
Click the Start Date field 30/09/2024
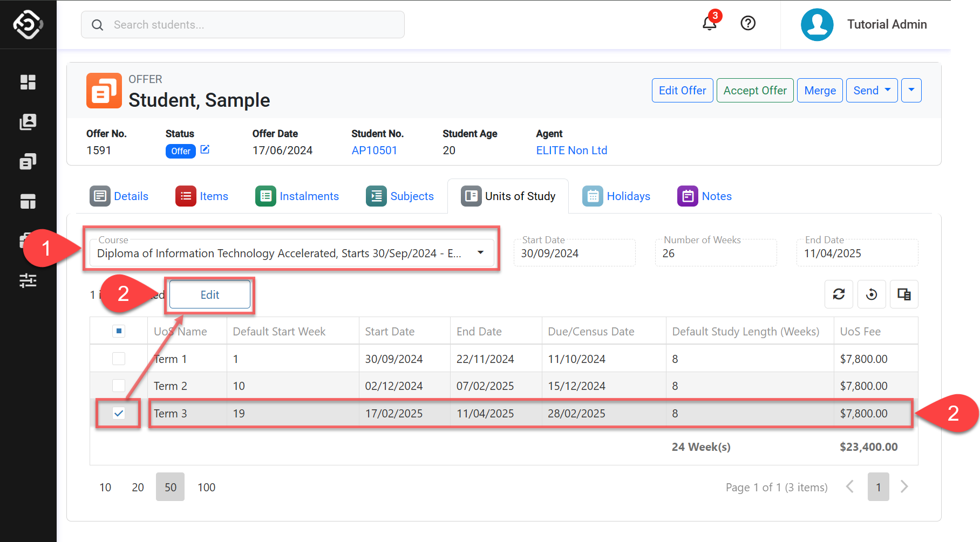click(575, 253)
